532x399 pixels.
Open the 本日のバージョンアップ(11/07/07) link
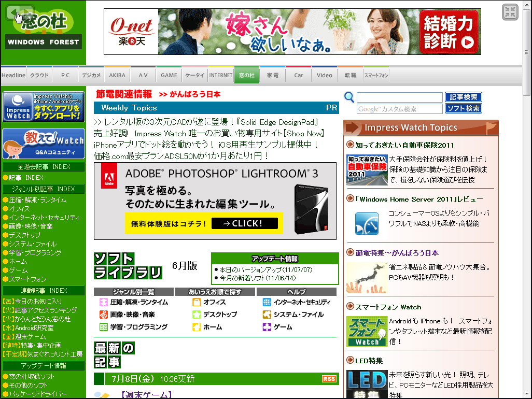265,269
